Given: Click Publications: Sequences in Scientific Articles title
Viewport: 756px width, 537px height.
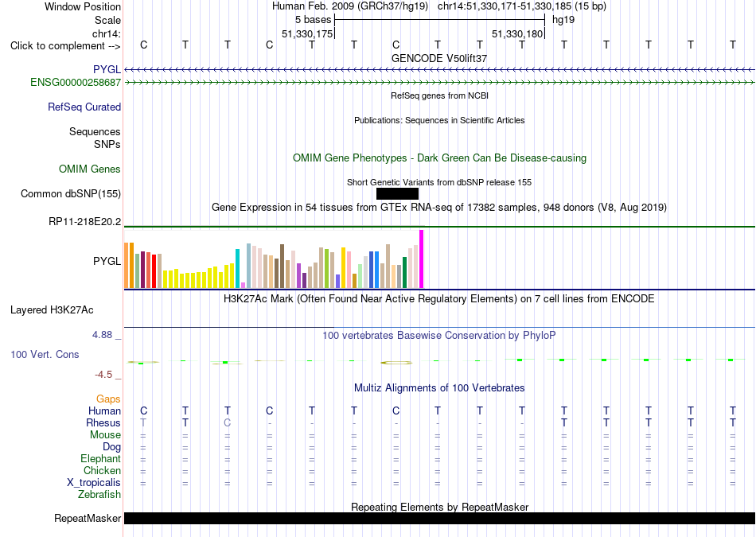Looking at the screenshot, I should (439, 120).
